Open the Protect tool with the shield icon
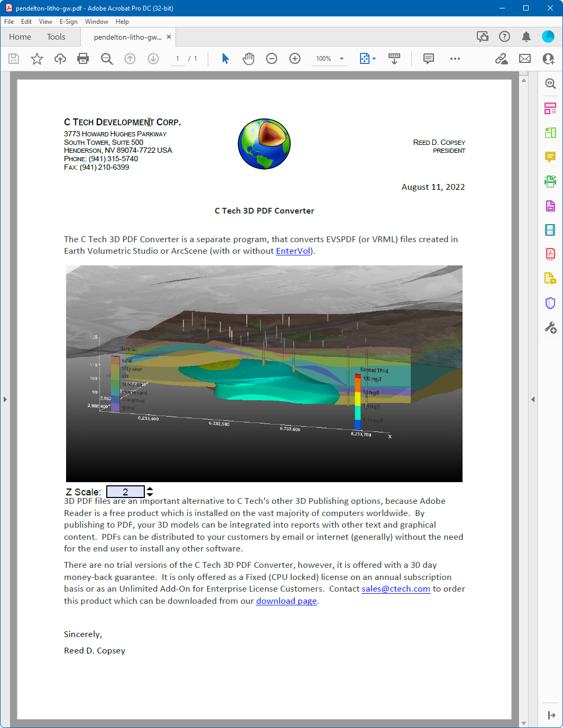 pyautogui.click(x=550, y=303)
